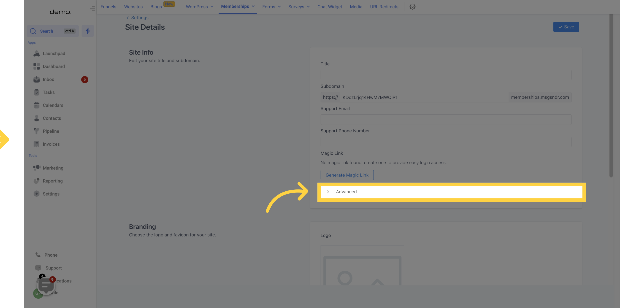Click the Generate Magic Link button

tap(347, 174)
